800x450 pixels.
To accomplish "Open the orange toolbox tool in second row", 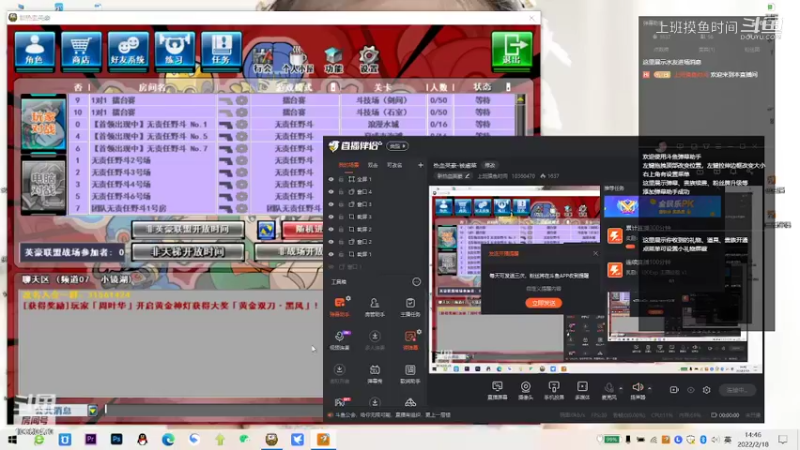I will (410, 340).
